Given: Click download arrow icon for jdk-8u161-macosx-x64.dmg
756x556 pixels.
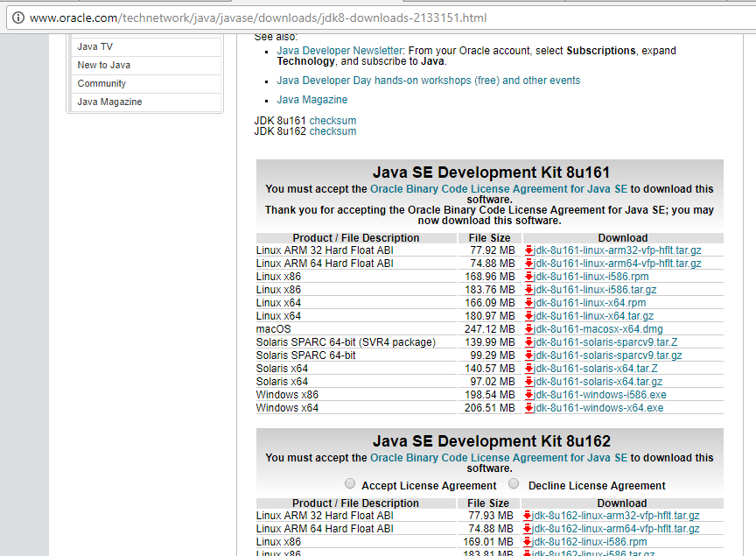Looking at the screenshot, I should click(x=528, y=328).
